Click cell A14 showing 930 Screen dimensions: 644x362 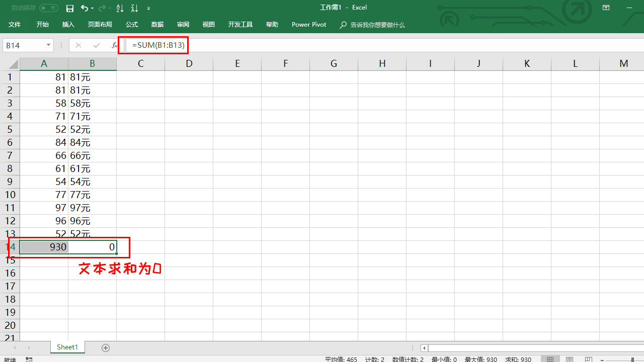44,247
